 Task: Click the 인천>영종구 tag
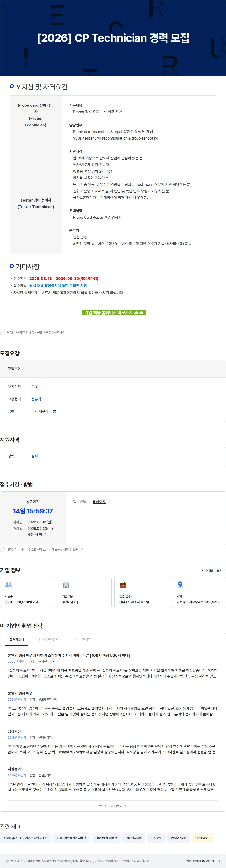[x=203, y=838]
